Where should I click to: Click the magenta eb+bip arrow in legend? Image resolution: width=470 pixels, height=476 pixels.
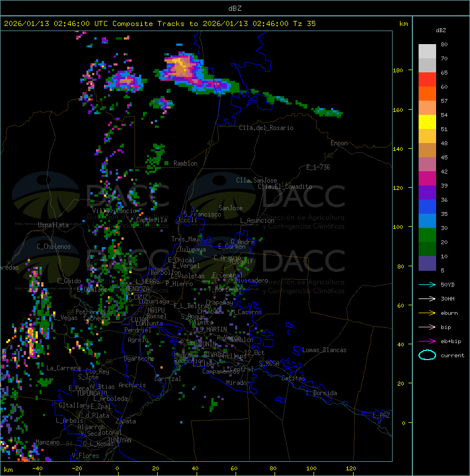427,341
